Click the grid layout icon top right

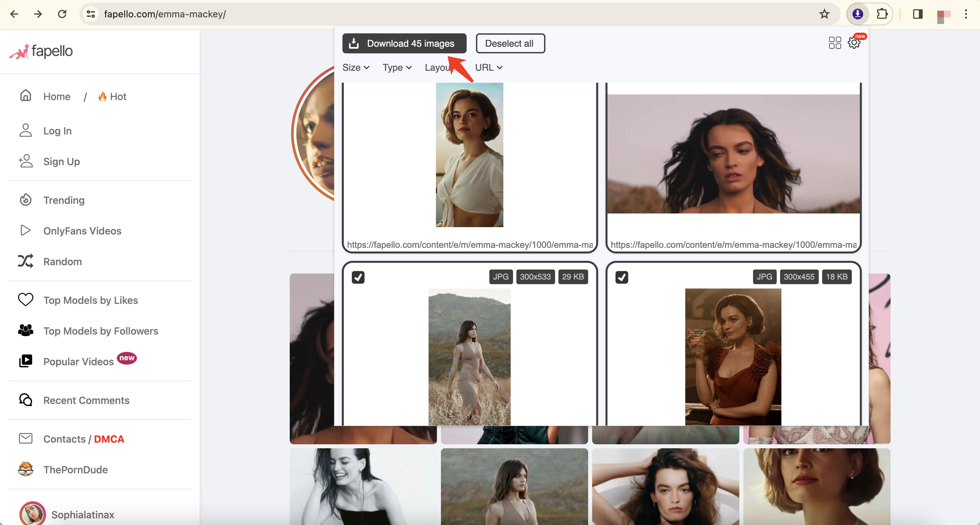coord(835,43)
